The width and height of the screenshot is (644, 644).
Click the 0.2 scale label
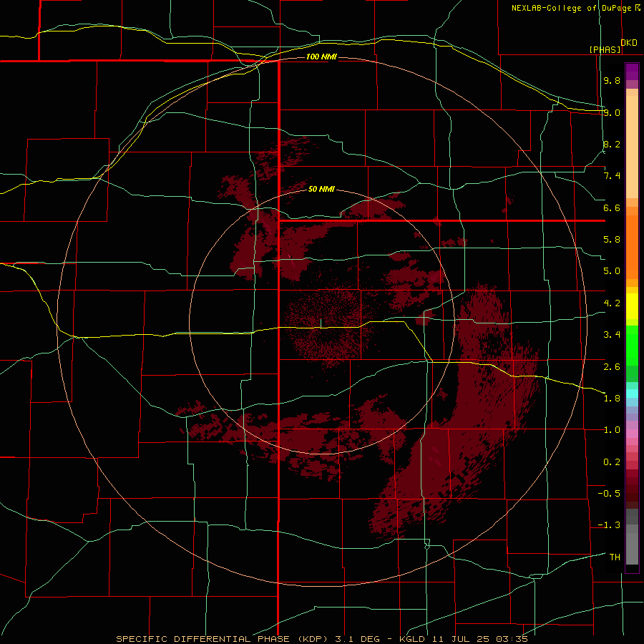[612, 462]
